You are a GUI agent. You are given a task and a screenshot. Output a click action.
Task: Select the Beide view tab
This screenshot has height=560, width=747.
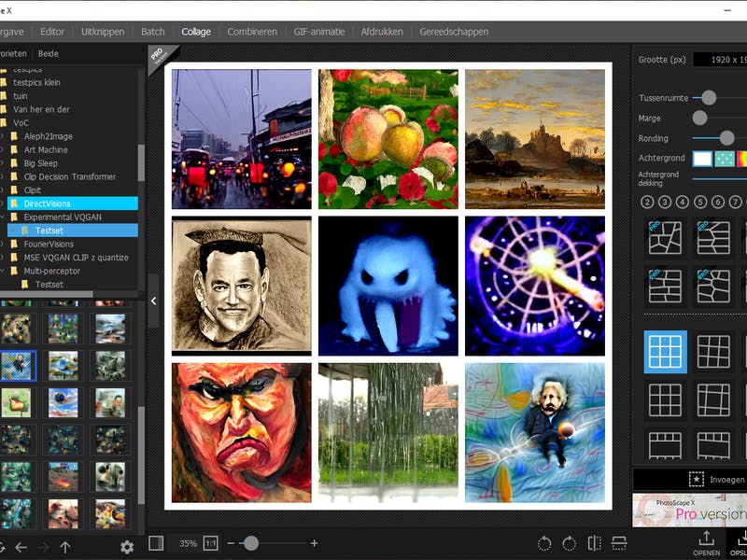tap(49, 53)
